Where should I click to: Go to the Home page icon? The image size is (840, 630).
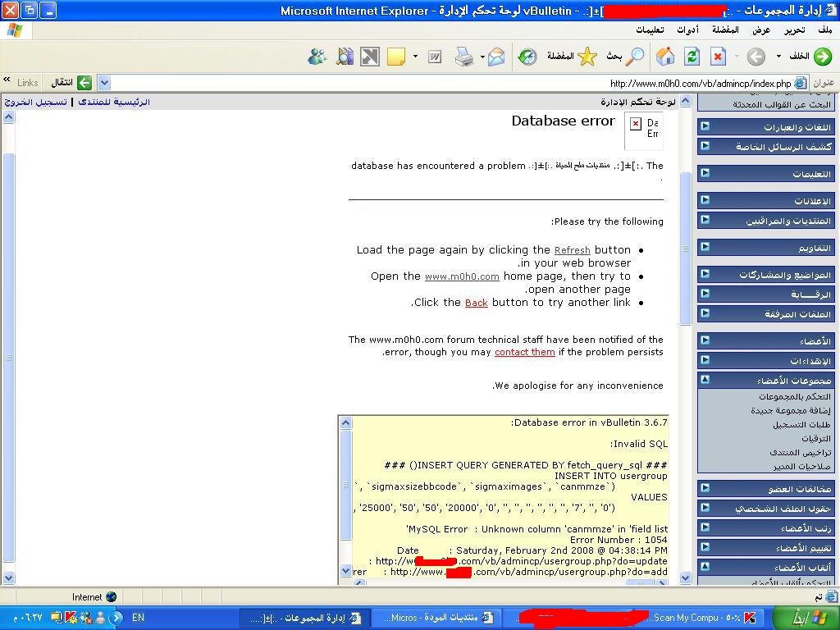click(665, 57)
